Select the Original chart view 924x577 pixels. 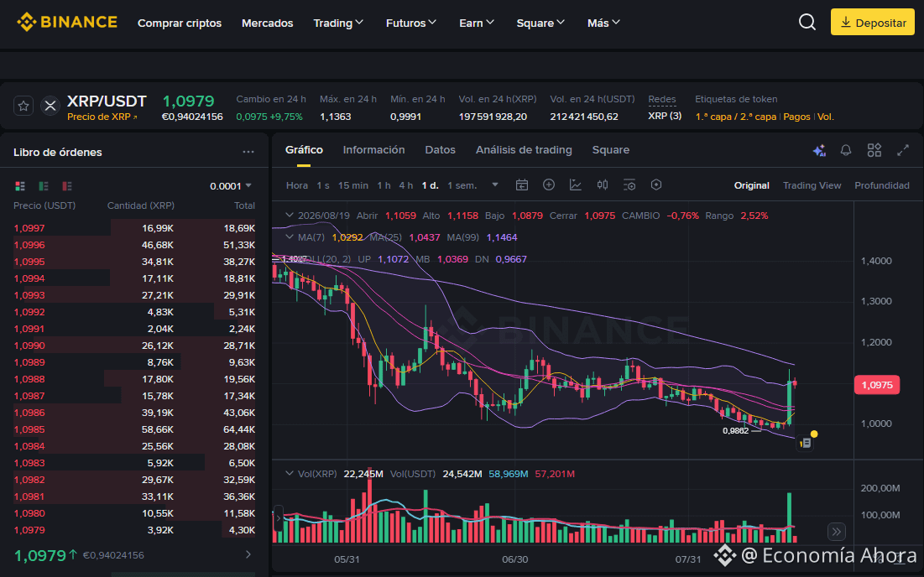coord(751,185)
